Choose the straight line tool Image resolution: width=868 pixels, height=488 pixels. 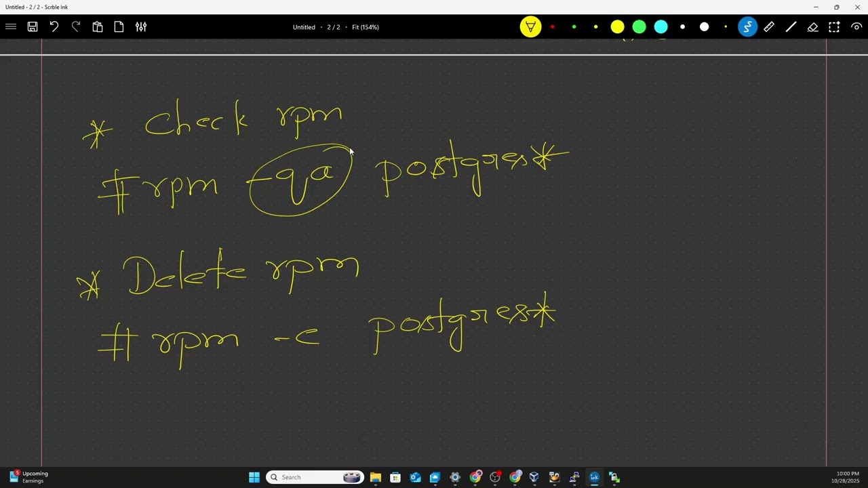(791, 27)
